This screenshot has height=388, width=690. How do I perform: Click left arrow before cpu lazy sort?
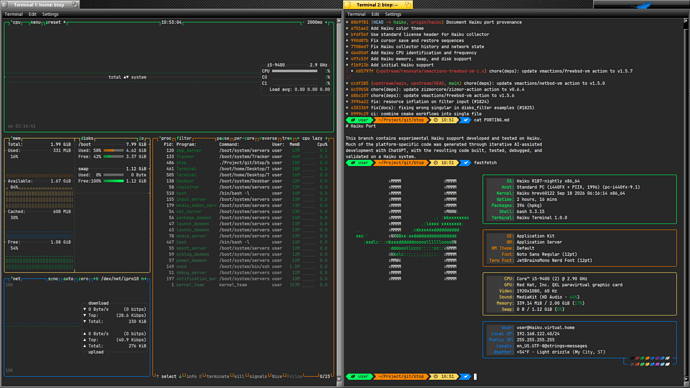298,138
